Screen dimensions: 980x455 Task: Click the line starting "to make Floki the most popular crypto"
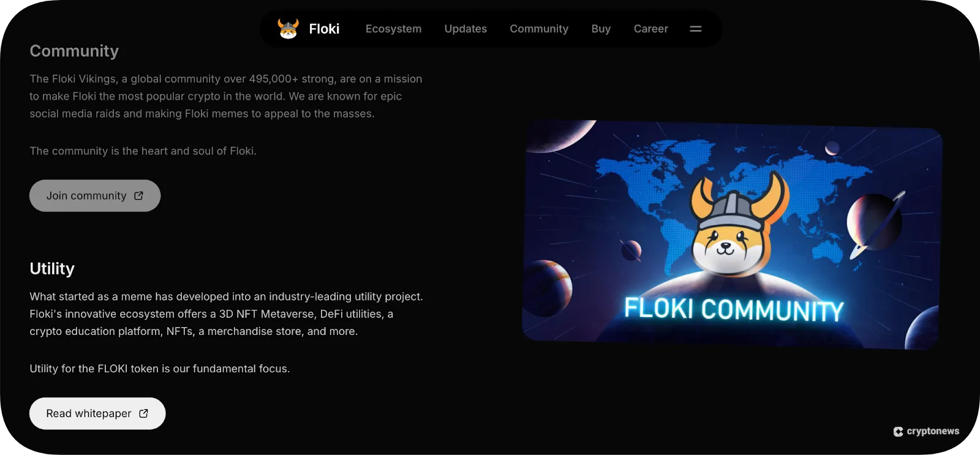(x=216, y=96)
